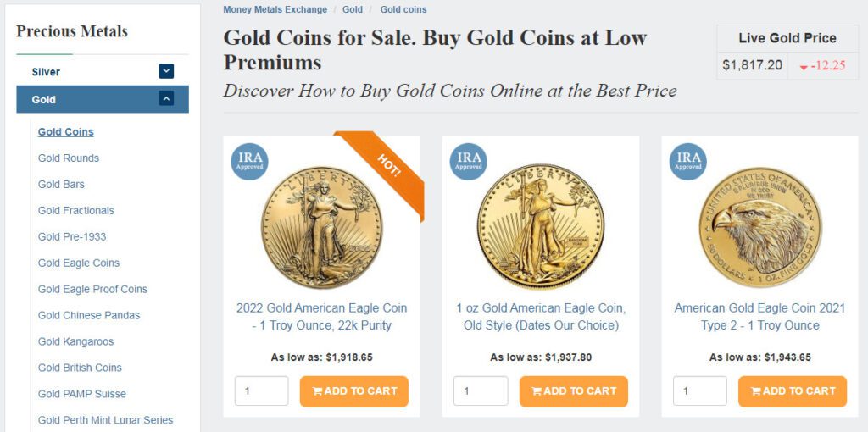Add 2022 Gold American Eagle to cart
868x432 pixels.
tap(354, 391)
